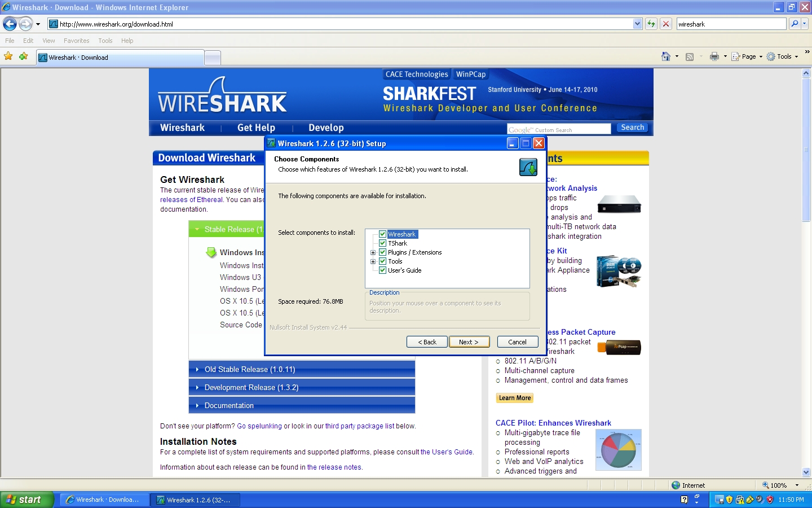Click the Tools gear icon in command bar

pyautogui.click(x=771, y=56)
